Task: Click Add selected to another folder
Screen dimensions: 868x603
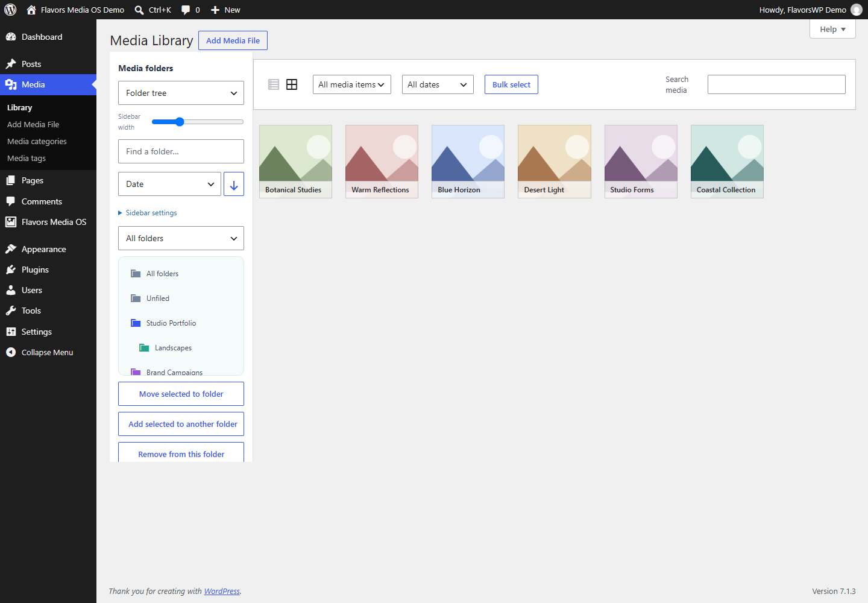Action: coord(181,424)
